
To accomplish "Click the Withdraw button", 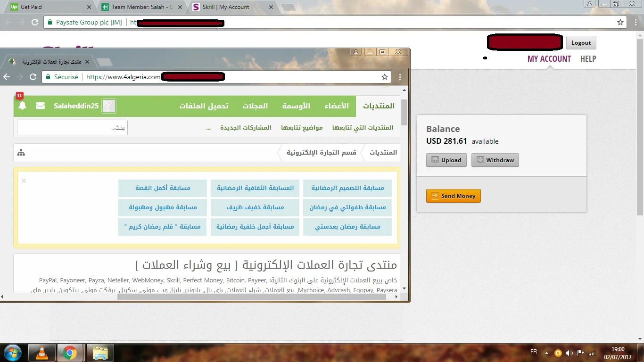I will (495, 160).
